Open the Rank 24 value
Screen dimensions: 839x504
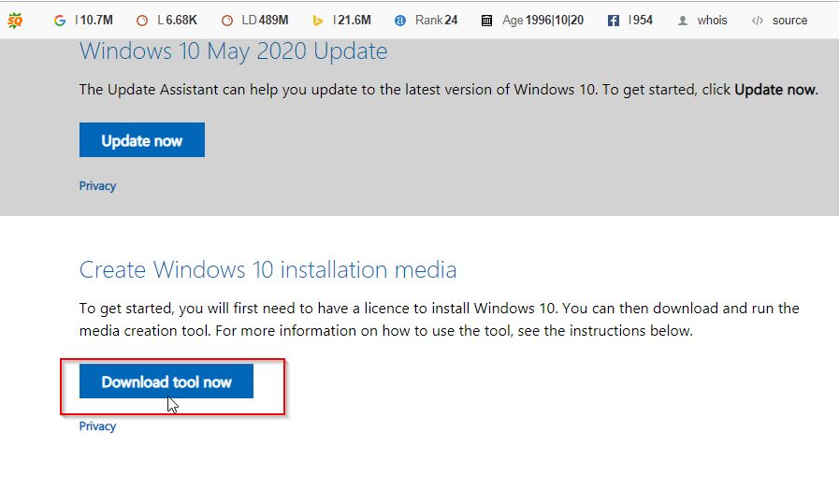point(437,21)
